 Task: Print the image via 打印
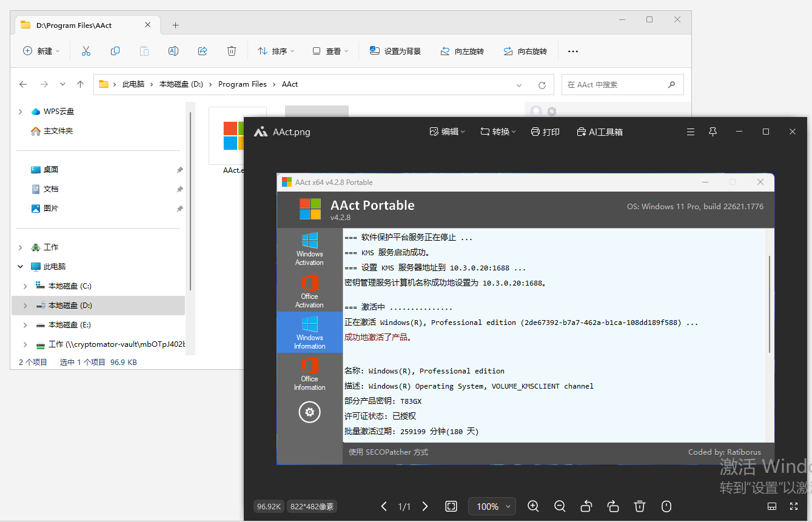coord(545,132)
